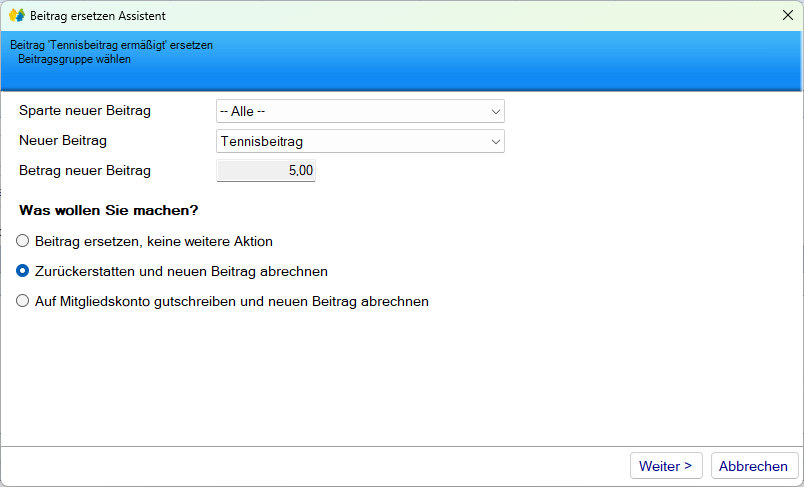Close the Beitrag ersetzen Assistent window

click(x=787, y=15)
